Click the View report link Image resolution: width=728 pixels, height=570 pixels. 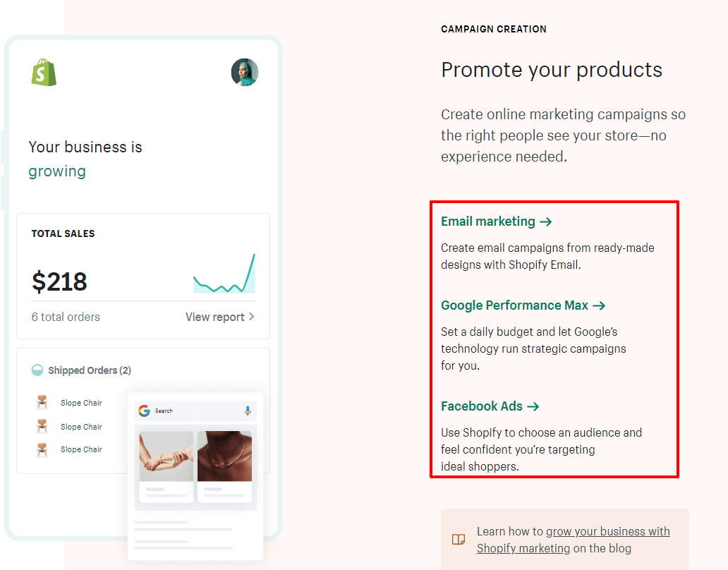click(x=215, y=317)
